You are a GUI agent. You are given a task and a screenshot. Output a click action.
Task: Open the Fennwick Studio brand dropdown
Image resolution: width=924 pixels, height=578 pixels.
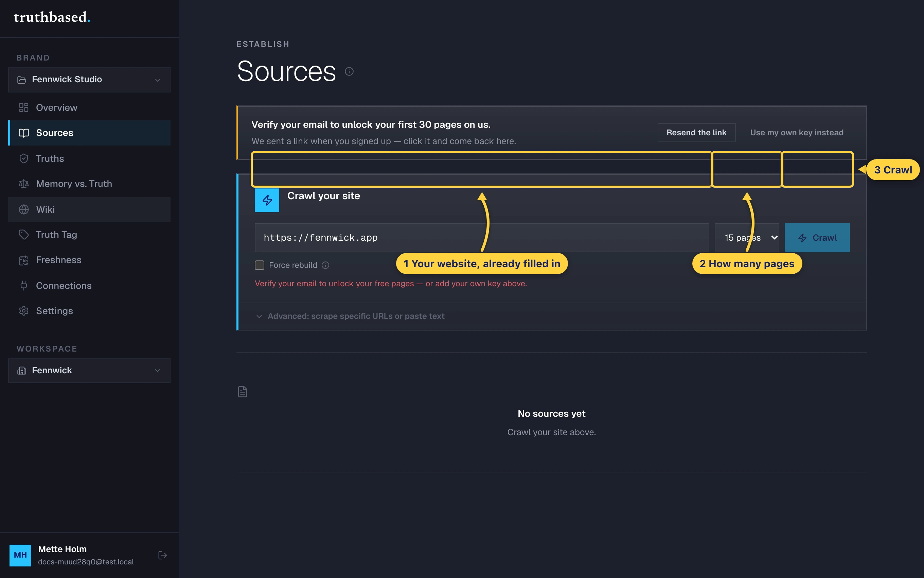point(89,80)
